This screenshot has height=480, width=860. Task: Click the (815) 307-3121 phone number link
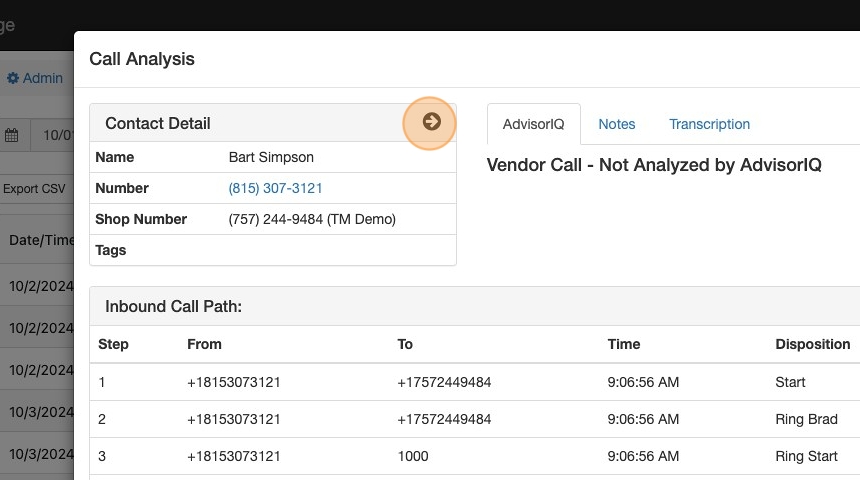pos(275,188)
